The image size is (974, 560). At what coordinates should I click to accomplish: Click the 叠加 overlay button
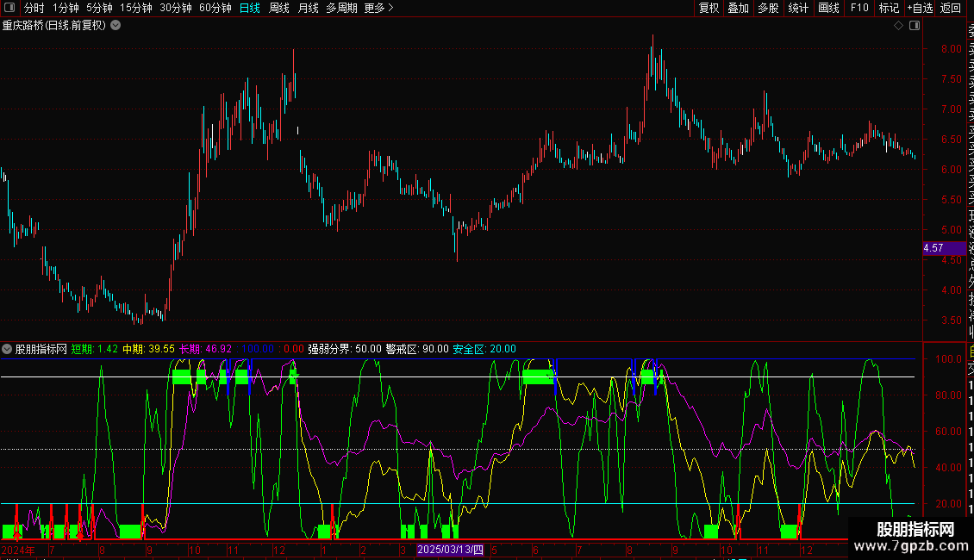point(739,8)
